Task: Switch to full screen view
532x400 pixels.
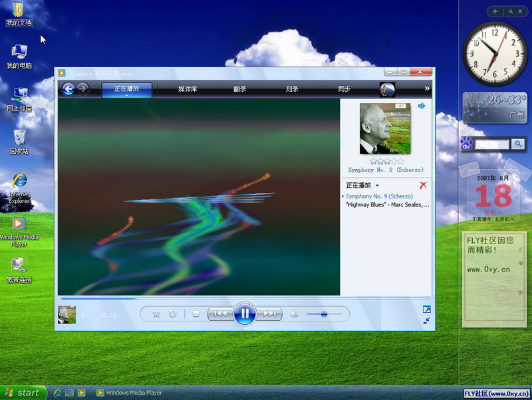Action: (426, 309)
